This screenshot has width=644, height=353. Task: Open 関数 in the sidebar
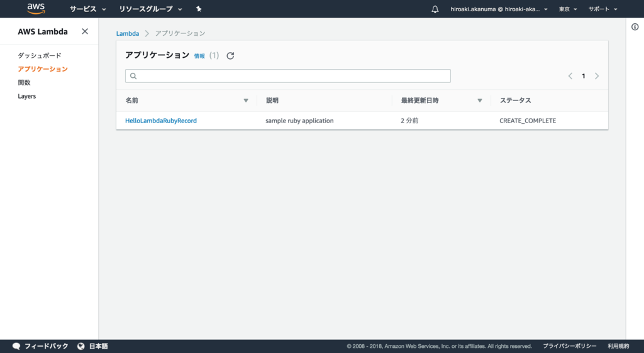click(x=25, y=82)
